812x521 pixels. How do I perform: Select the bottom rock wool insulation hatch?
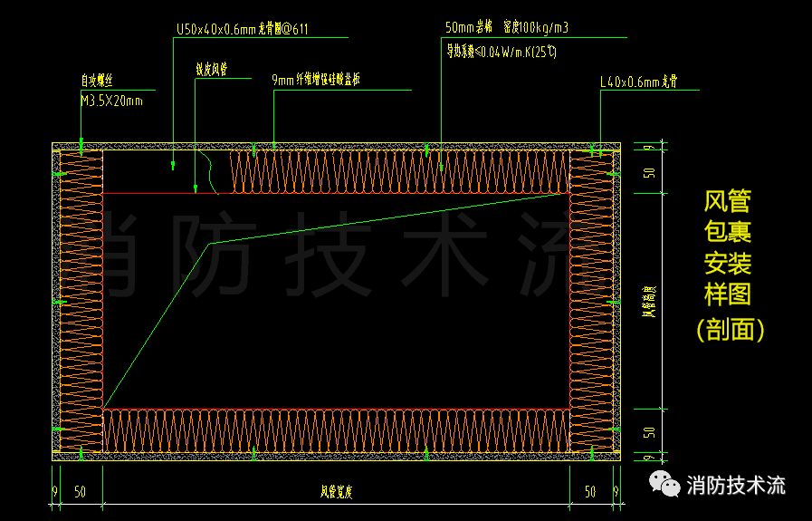[x=335, y=429]
